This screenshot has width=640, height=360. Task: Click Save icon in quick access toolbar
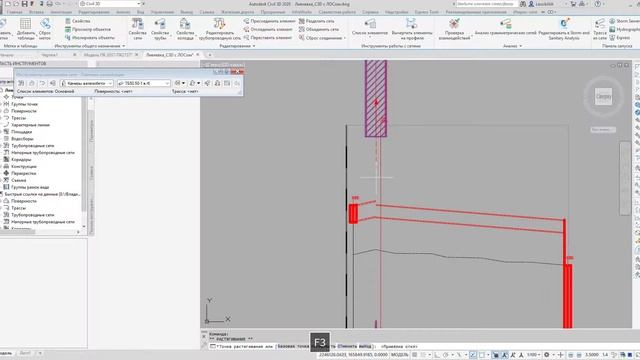(24, 4)
